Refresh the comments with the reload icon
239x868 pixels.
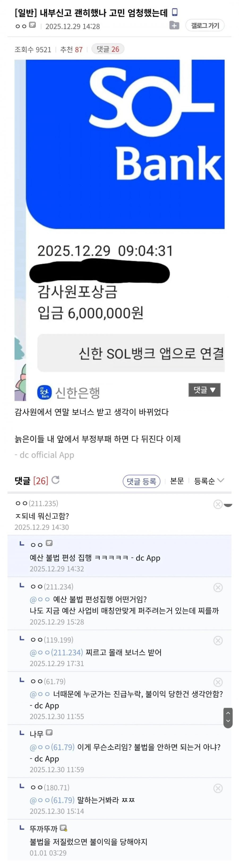pos(56,480)
